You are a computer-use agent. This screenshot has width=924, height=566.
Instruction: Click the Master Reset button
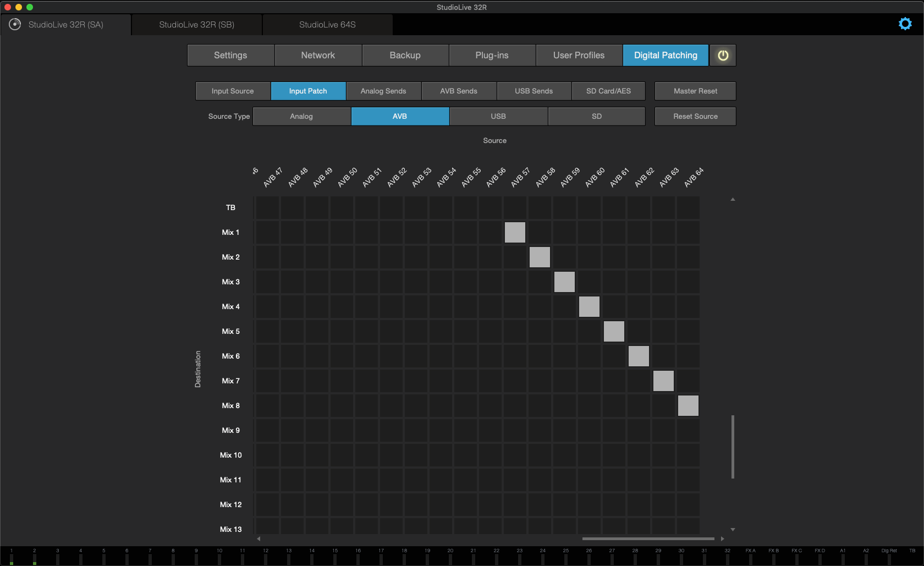point(695,91)
